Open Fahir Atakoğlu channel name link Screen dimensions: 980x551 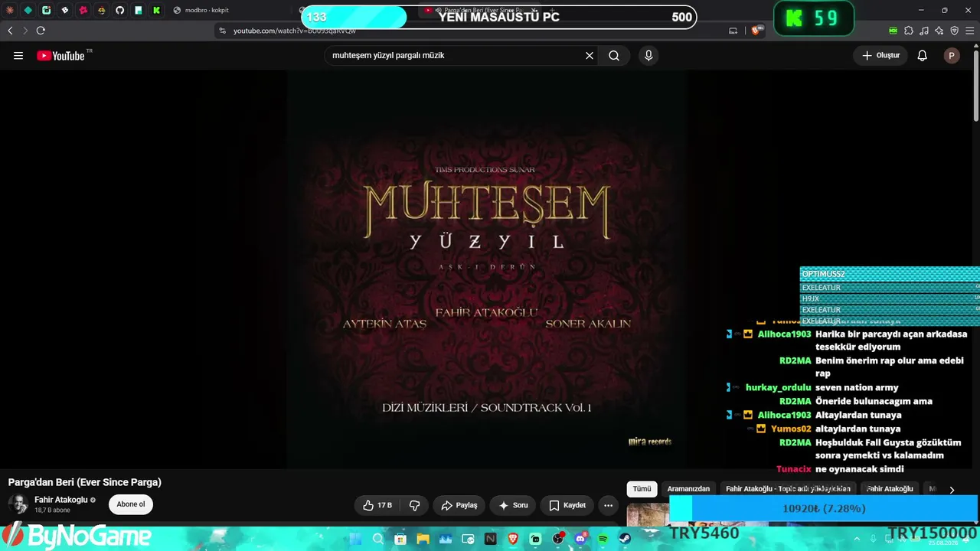tap(61, 500)
